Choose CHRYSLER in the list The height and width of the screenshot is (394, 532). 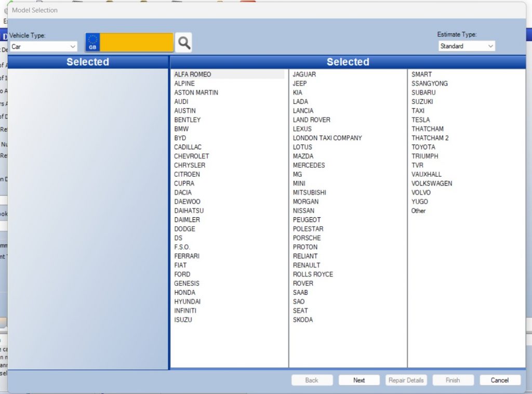point(190,165)
